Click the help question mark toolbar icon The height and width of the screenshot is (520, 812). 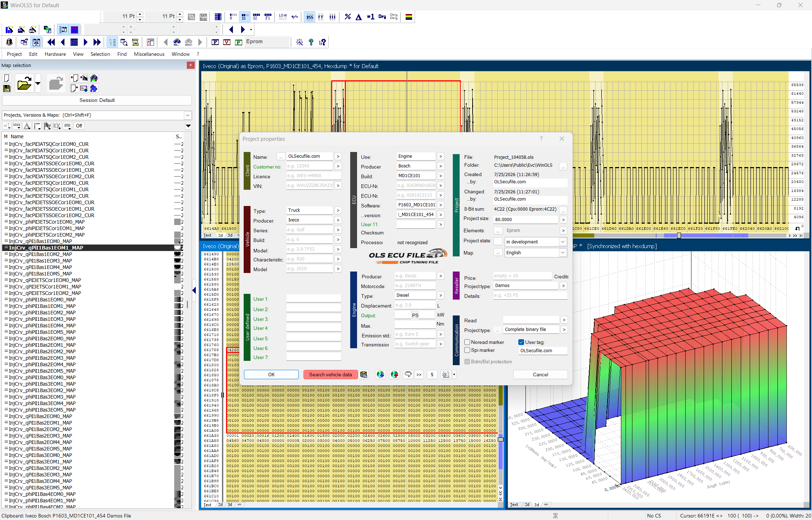pos(311,42)
